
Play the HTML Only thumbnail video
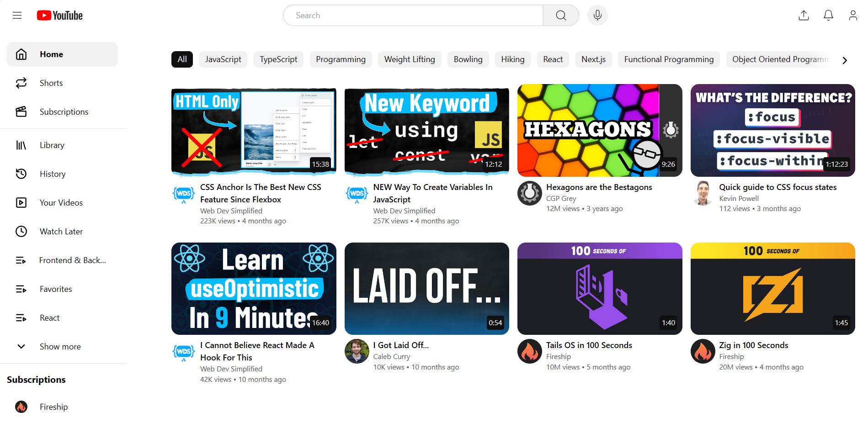[x=254, y=131]
